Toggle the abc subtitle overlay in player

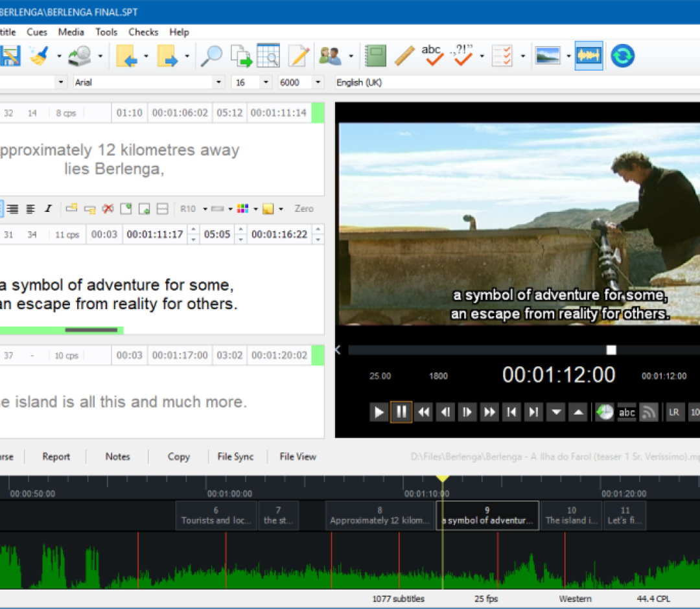[x=627, y=412]
